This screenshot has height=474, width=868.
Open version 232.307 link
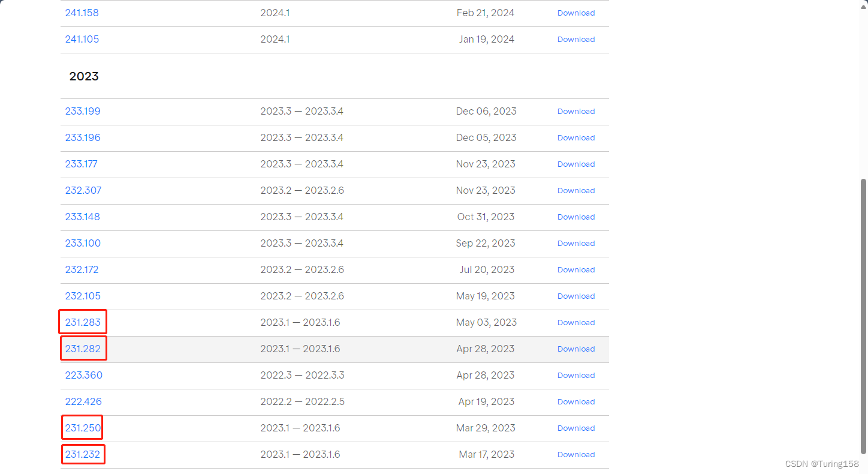tap(83, 190)
